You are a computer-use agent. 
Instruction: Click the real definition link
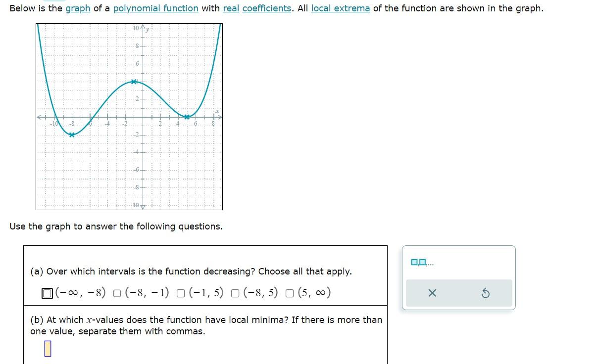point(230,8)
